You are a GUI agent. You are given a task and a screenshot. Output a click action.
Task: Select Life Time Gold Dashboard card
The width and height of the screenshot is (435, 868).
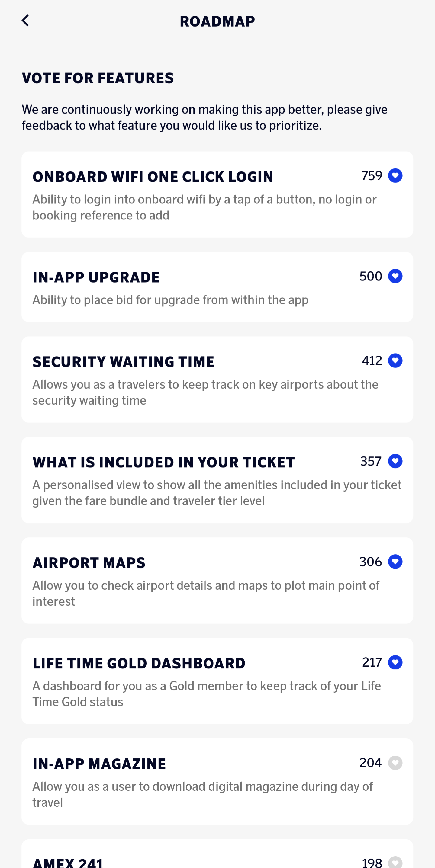click(217, 681)
